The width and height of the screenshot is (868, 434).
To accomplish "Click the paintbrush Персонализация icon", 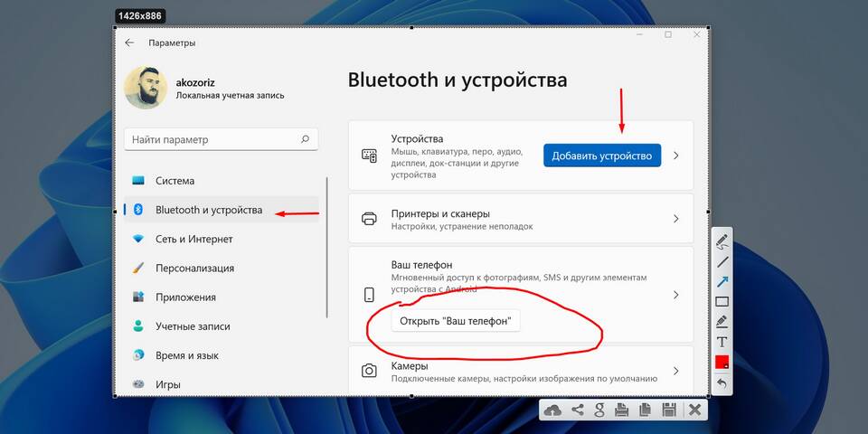I will click(x=138, y=268).
